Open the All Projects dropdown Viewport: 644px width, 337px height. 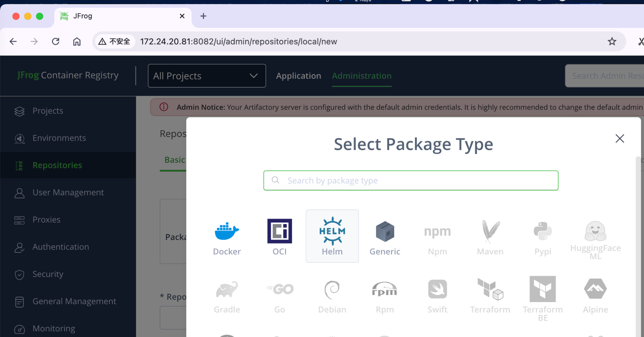point(207,76)
